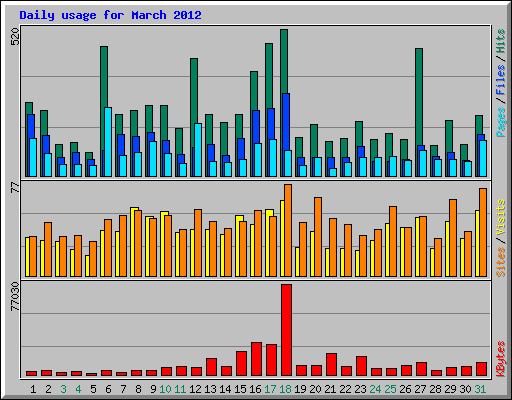The image size is (512, 400).
Task: Click day label 1 on the axis
Action: tap(33, 389)
